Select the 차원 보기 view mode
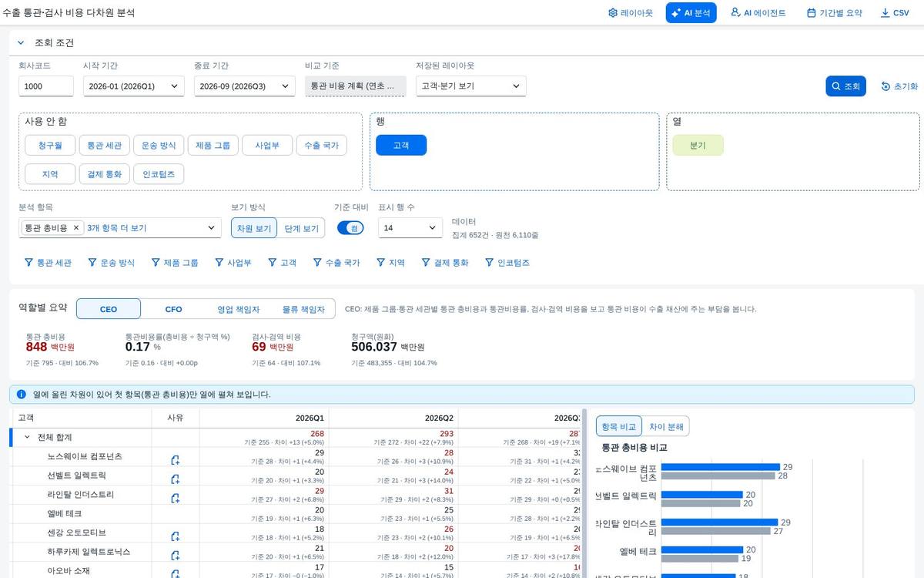 (253, 228)
